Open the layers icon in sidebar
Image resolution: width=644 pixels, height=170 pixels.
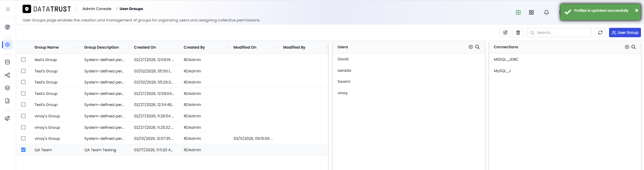click(x=7, y=88)
